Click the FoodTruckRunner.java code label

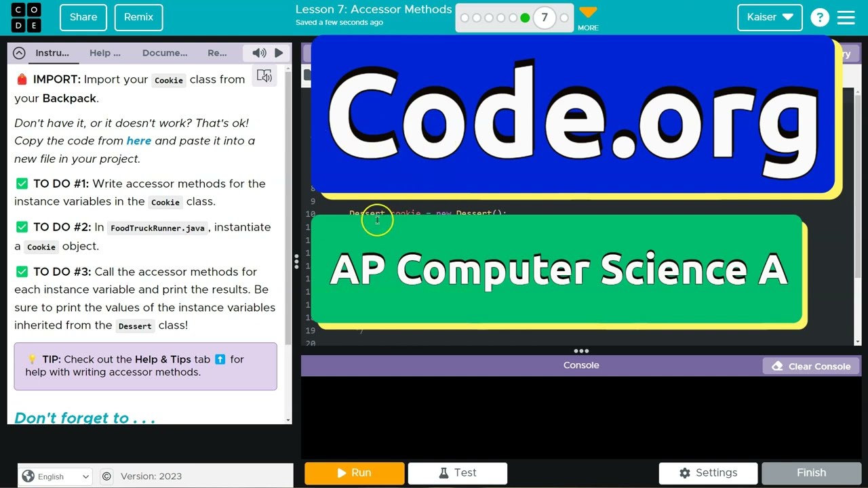point(157,228)
